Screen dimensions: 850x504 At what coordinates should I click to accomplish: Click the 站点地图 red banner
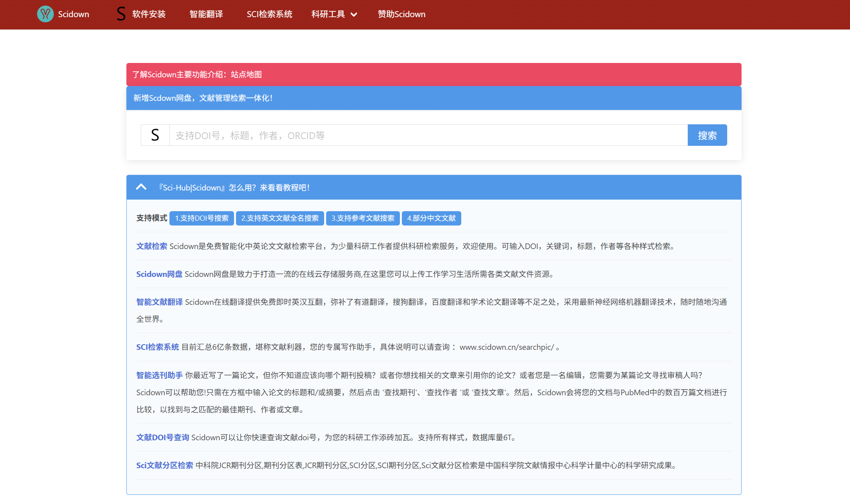click(246, 75)
